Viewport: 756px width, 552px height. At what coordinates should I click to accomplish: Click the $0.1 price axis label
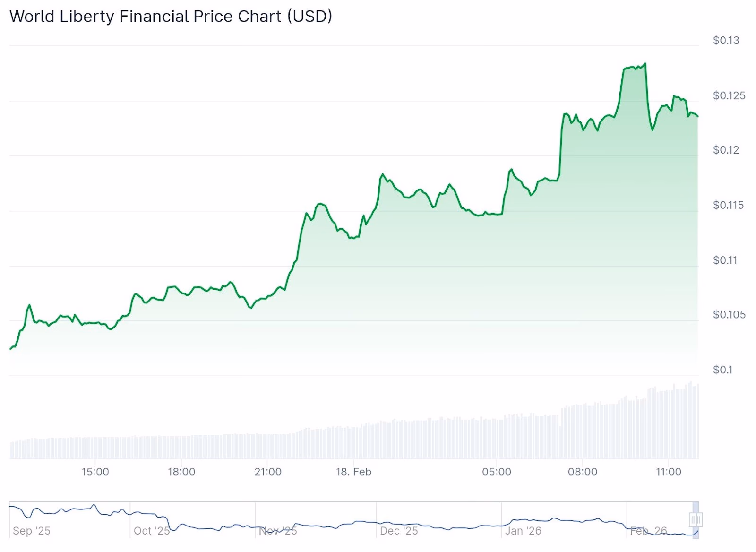pos(722,370)
